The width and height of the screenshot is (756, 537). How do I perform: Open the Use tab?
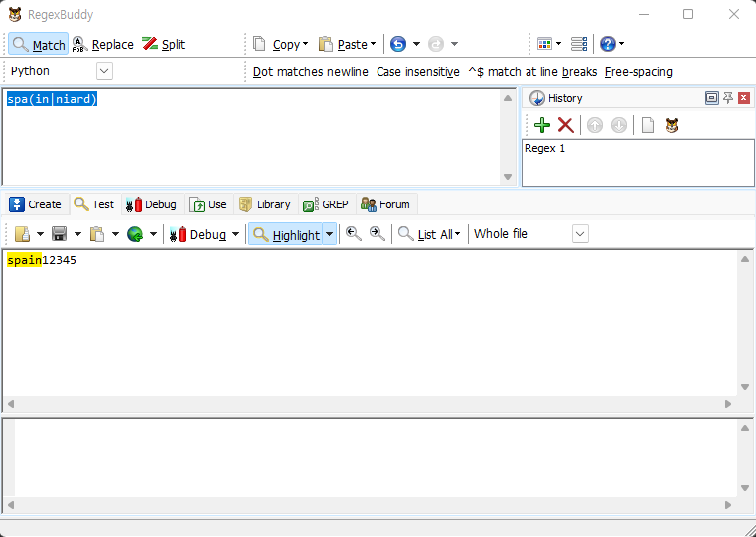point(208,204)
